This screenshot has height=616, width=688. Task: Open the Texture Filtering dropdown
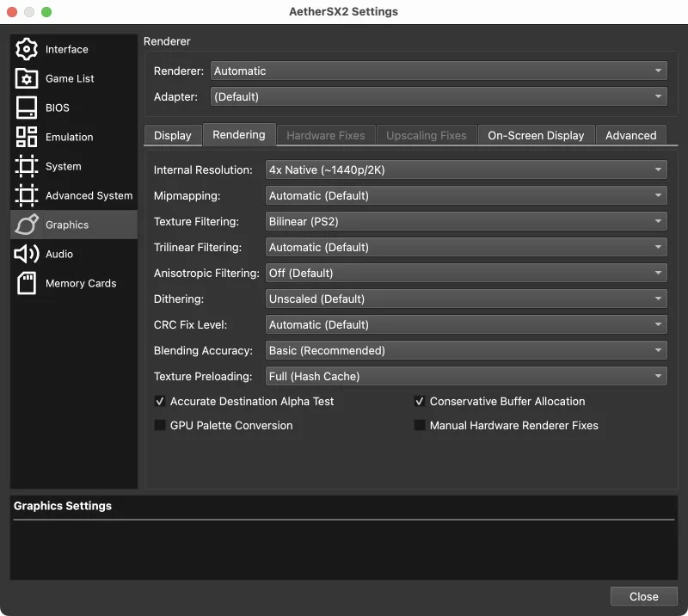[x=465, y=221]
